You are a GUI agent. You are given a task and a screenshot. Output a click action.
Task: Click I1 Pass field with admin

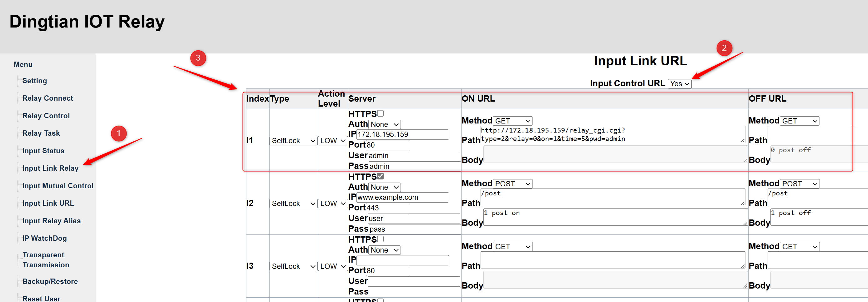(x=415, y=166)
